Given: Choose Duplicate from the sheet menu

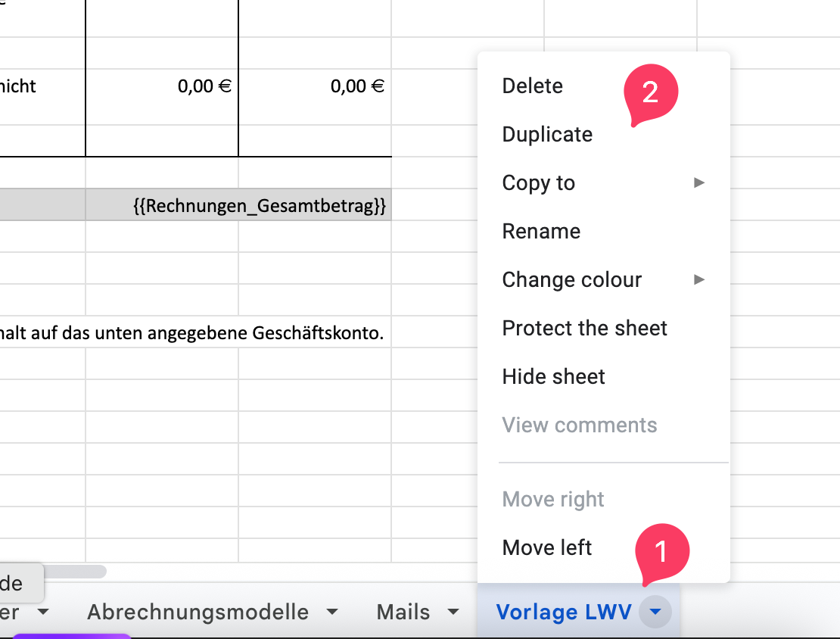Looking at the screenshot, I should point(547,135).
